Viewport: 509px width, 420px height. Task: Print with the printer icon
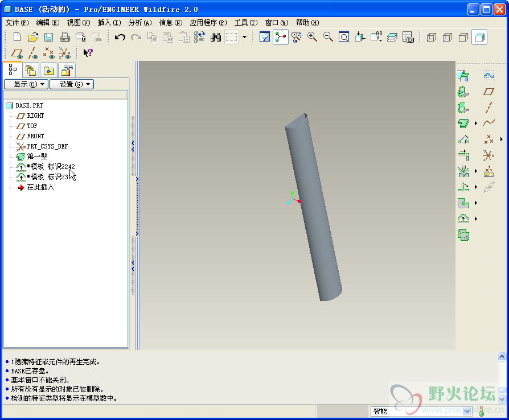coord(64,38)
